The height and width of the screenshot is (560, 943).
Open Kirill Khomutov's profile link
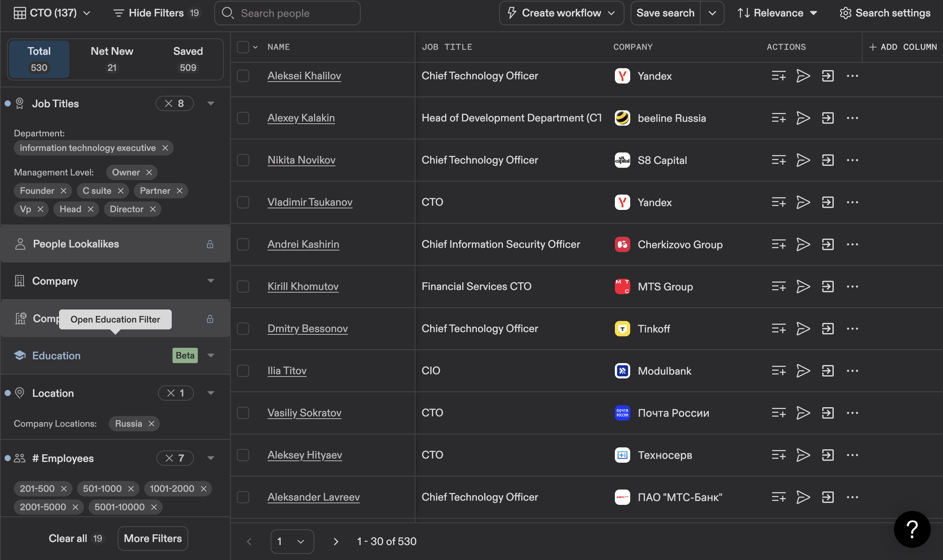(x=303, y=287)
